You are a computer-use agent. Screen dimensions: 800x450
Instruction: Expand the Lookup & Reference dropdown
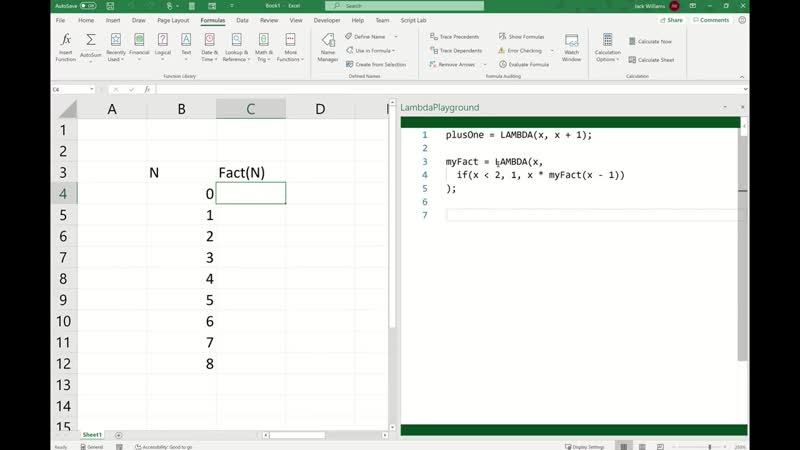[236, 46]
